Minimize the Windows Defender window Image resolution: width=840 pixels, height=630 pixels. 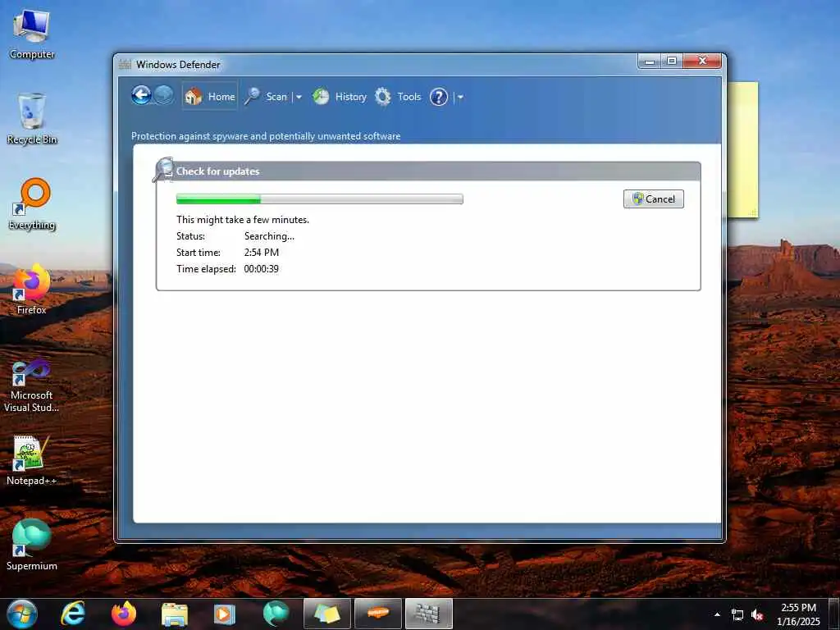tap(650, 61)
